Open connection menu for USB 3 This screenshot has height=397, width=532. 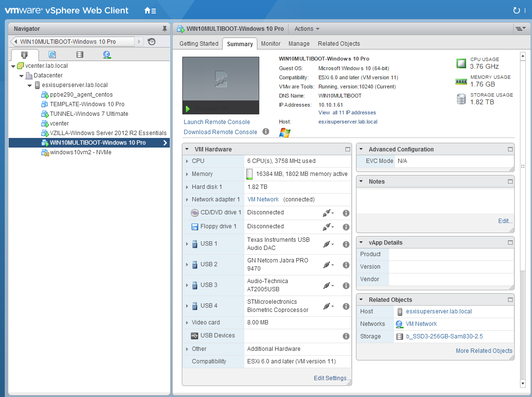point(328,285)
